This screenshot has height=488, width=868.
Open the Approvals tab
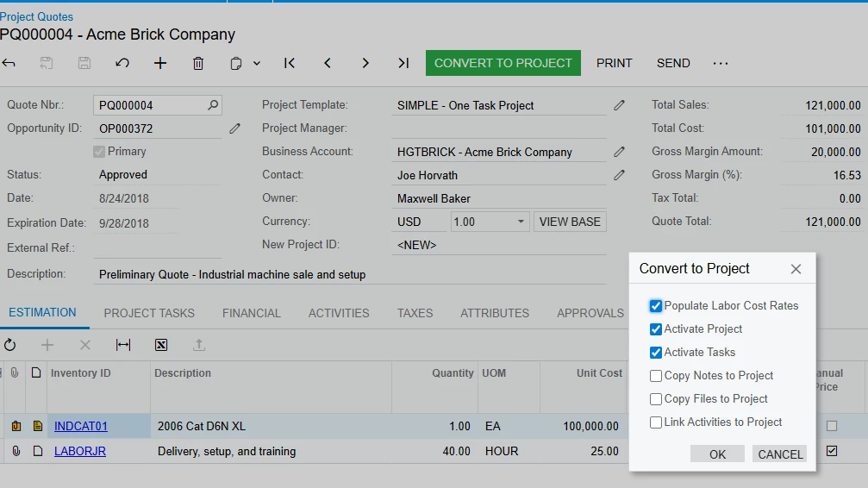point(590,313)
